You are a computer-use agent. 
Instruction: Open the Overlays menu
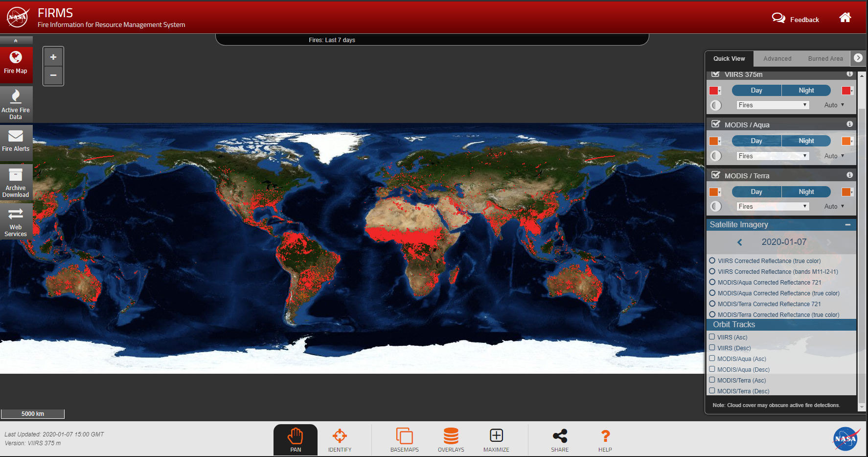pos(451,440)
